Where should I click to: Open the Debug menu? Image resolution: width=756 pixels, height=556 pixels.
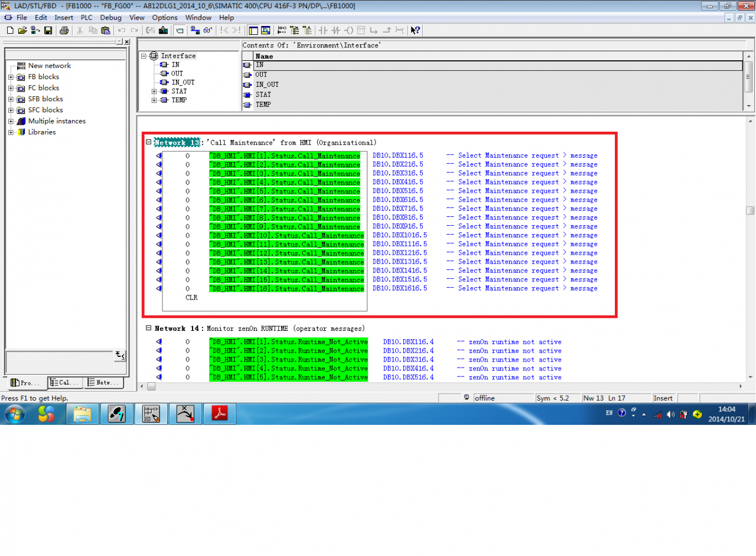[x=111, y=18]
